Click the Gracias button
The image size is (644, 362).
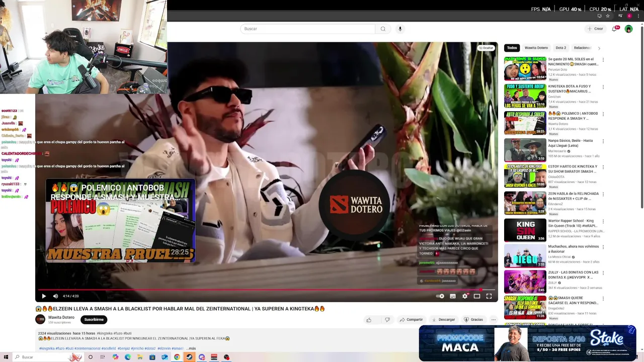473,320
